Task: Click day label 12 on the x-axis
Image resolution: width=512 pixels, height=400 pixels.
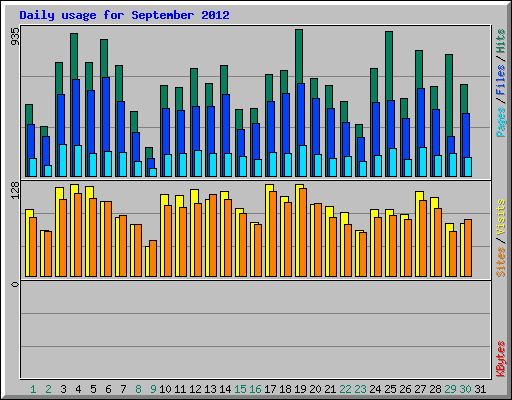Action: click(x=195, y=389)
